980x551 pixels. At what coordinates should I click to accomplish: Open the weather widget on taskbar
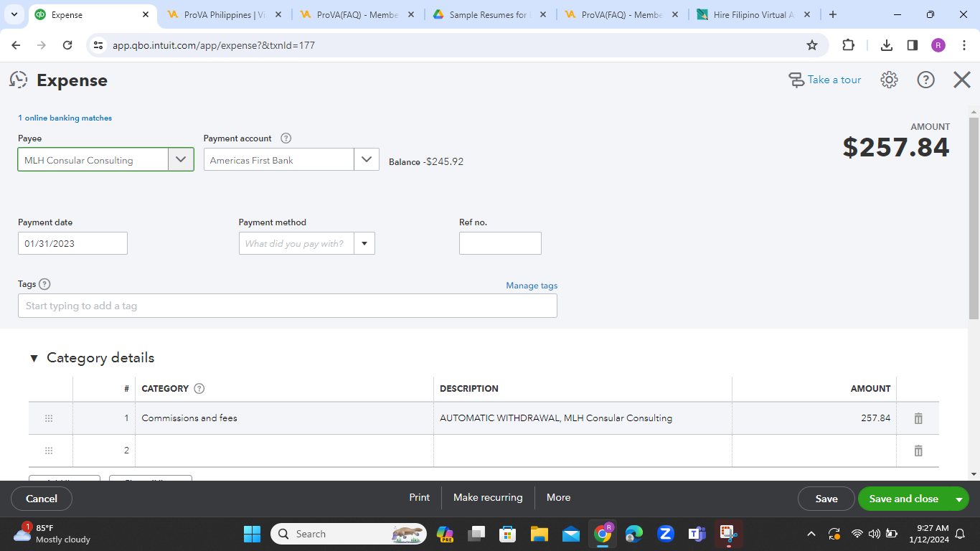point(52,534)
